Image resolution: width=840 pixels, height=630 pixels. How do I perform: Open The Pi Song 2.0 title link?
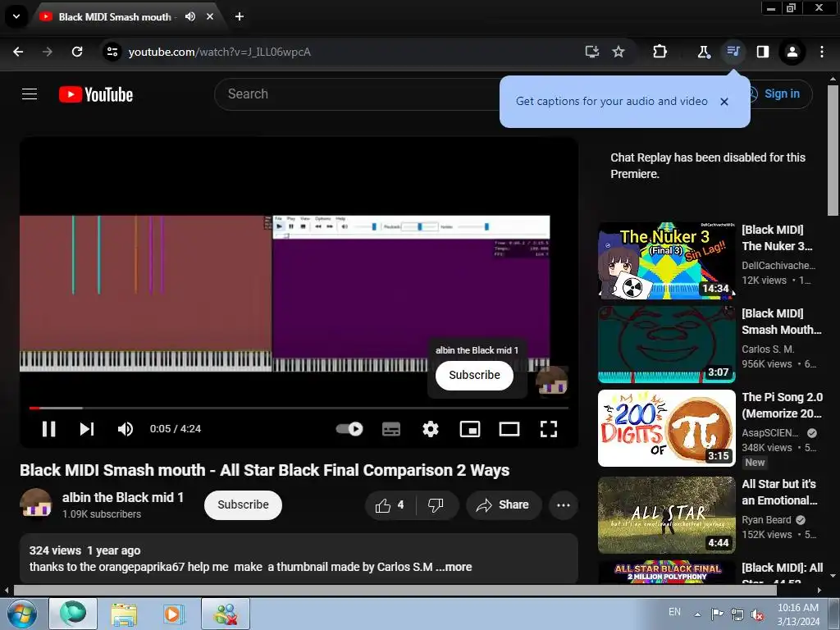tap(782, 405)
